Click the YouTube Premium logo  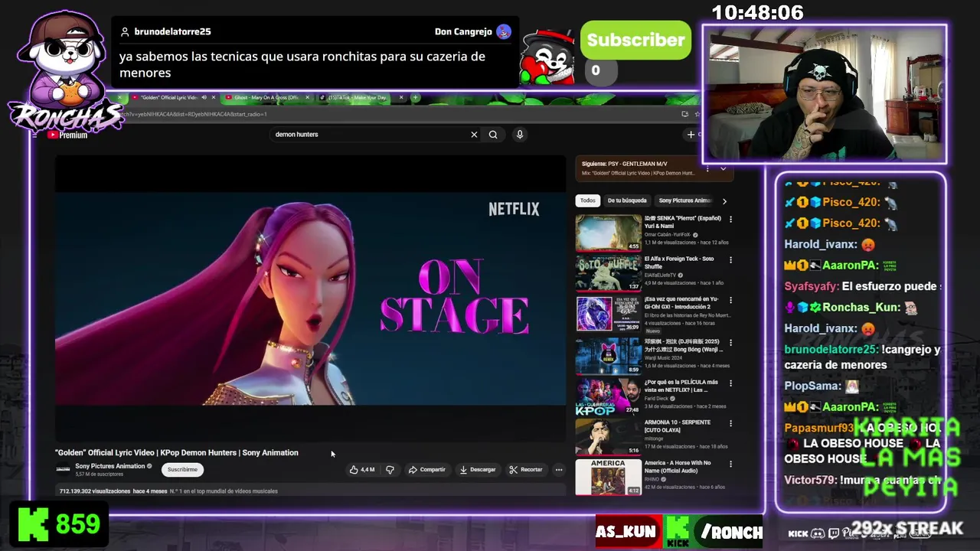(67, 135)
